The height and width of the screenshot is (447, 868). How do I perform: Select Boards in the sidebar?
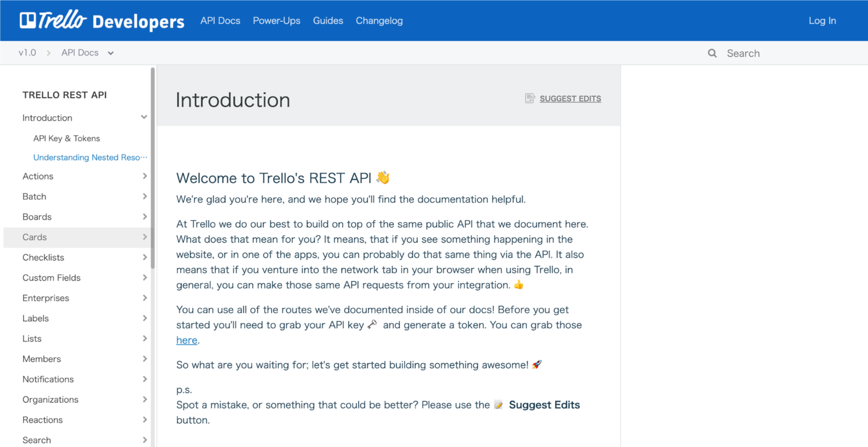click(x=37, y=217)
